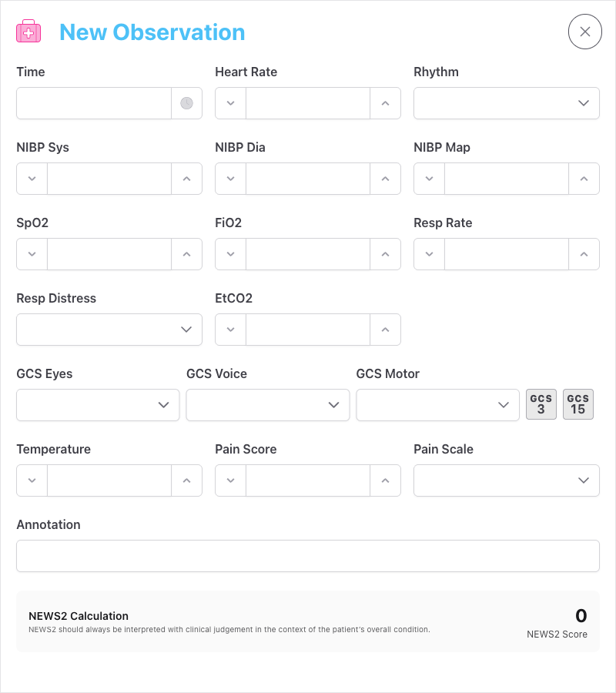The height and width of the screenshot is (693, 616).
Task: Click the GCS 3 preset button
Action: 541,403
